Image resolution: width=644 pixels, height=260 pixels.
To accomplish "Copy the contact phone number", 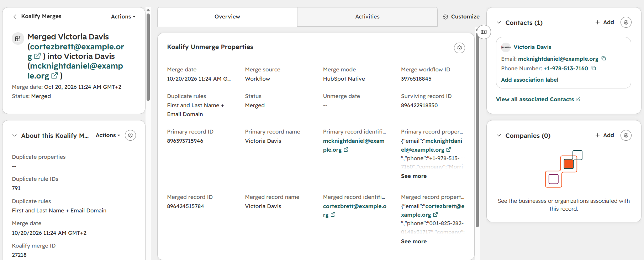I will [x=593, y=68].
